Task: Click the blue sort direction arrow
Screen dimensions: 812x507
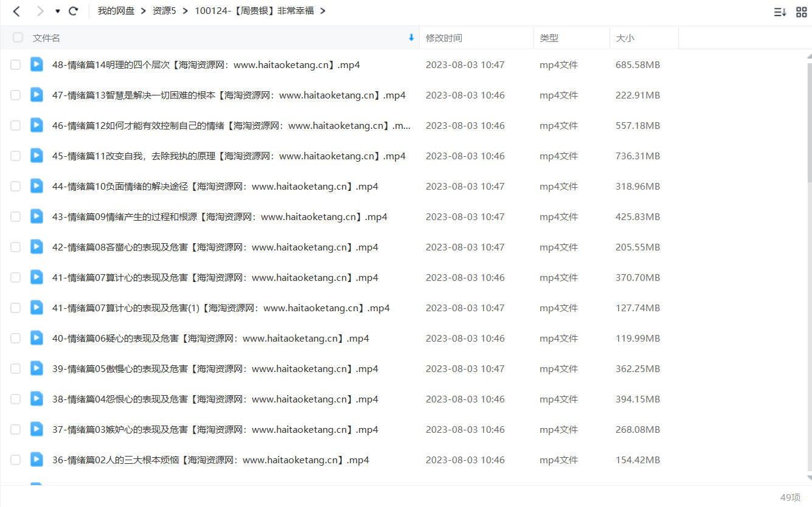Action: click(411, 38)
